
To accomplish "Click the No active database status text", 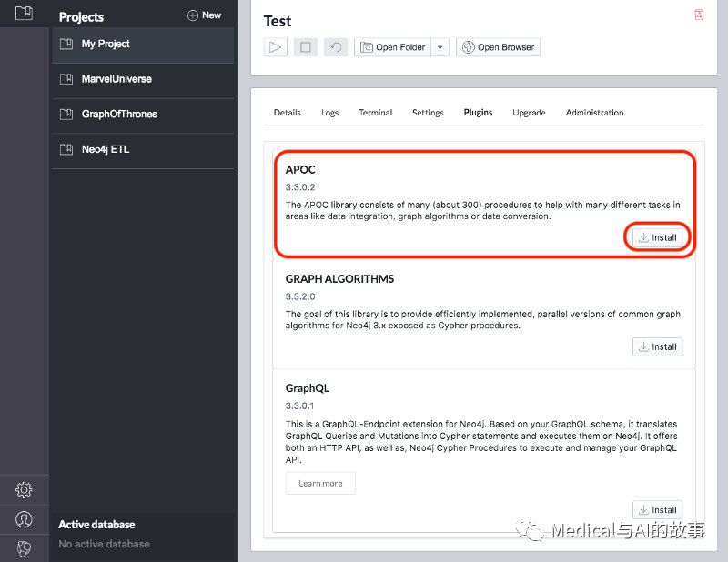I will coord(105,545).
